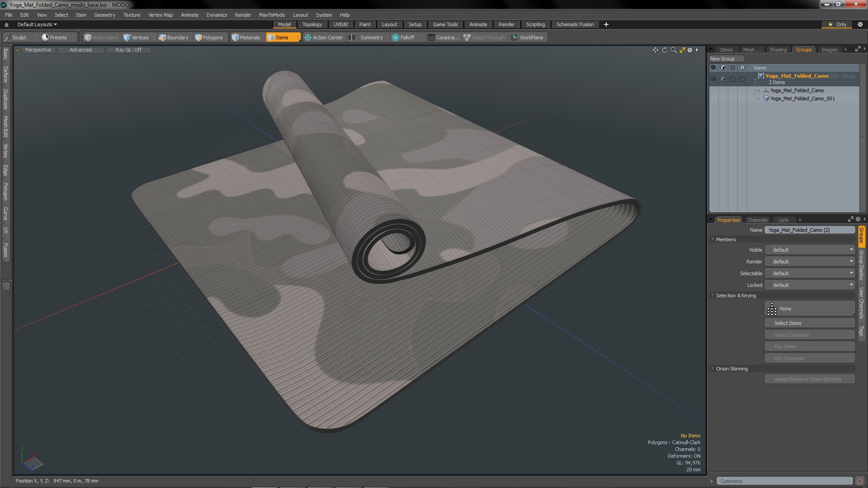868x488 pixels.
Task: Check the selectable box for Yoga_Mat_Folded_Camo group
Action: pos(732,79)
